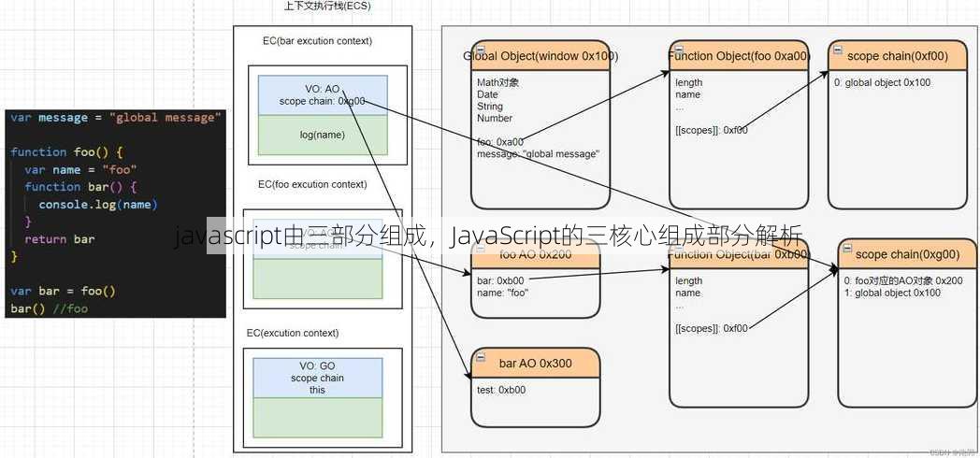Viewport: 980px width, 458px height.
Task: Click the code line 'var bar = foo()'
Action: coord(64,292)
